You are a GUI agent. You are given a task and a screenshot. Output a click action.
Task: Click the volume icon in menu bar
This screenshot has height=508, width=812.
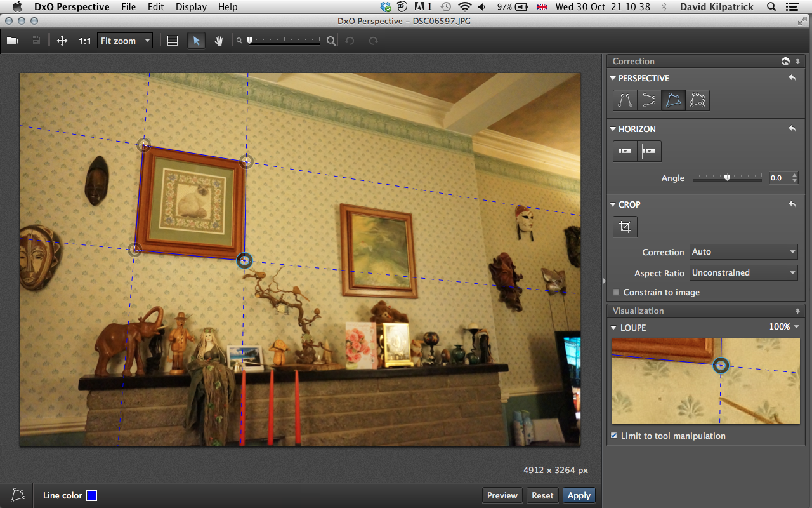point(482,7)
